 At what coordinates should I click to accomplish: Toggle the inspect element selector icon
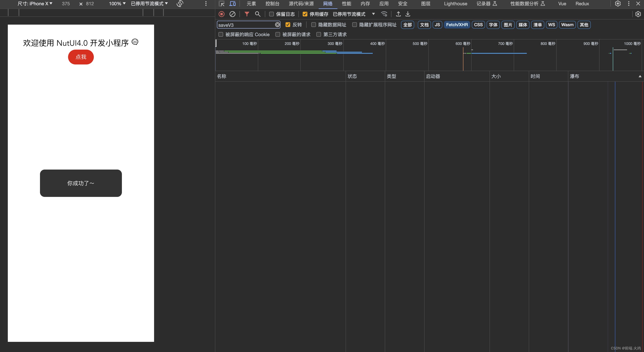[222, 4]
